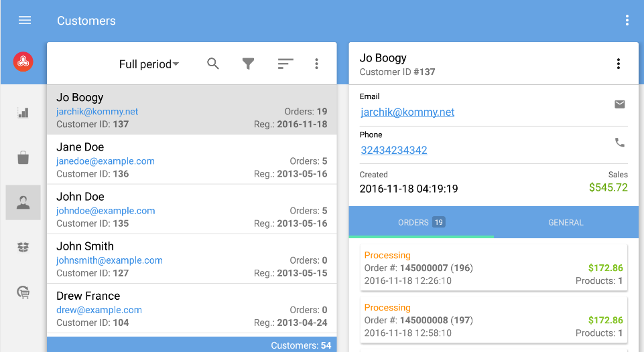The image size is (644, 352).
Task: Select the customers person icon in sidebar
Action: tap(23, 203)
